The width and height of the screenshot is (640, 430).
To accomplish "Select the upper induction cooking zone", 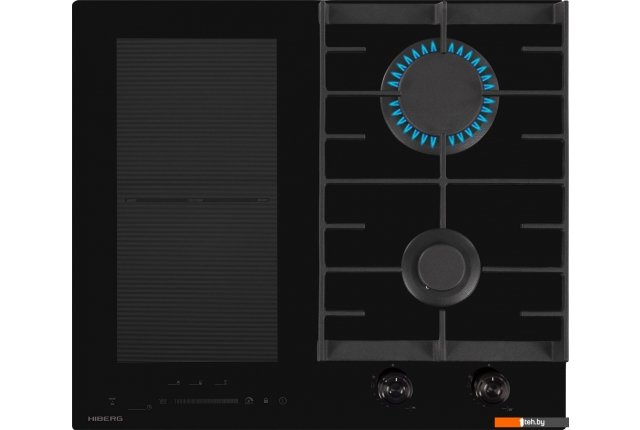I will click(x=197, y=117).
